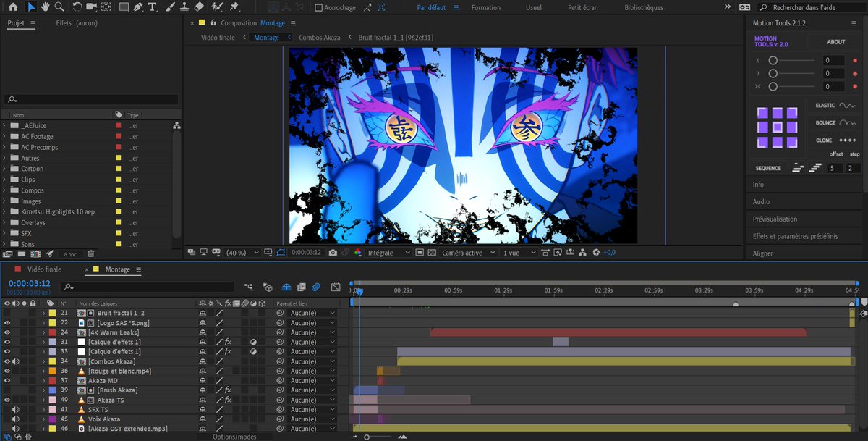Click SEQUENCE in Motion Tools
Image resolution: width=868 pixels, height=441 pixels.
pyautogui.click(x=768, y=168)
